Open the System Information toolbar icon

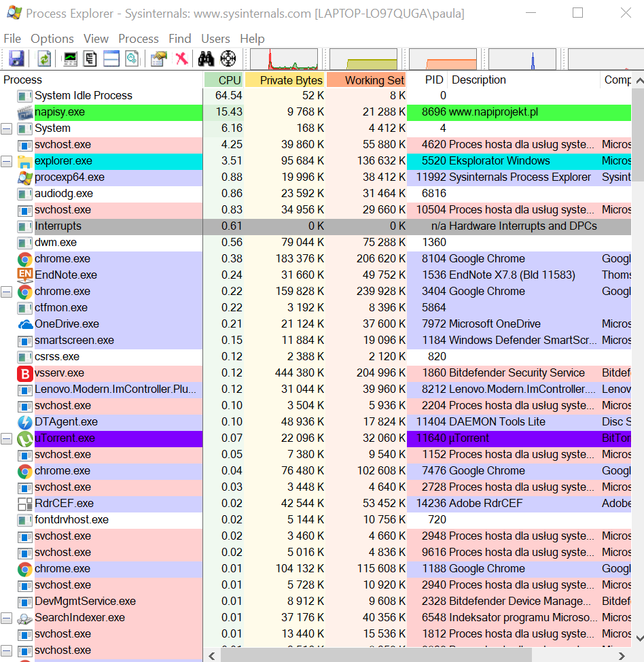click(x=70, y=58)
